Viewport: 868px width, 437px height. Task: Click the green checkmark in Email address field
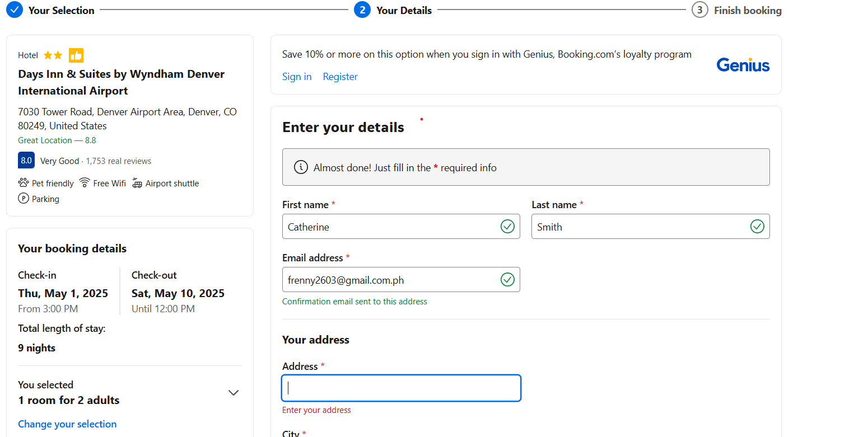(507, 280)
